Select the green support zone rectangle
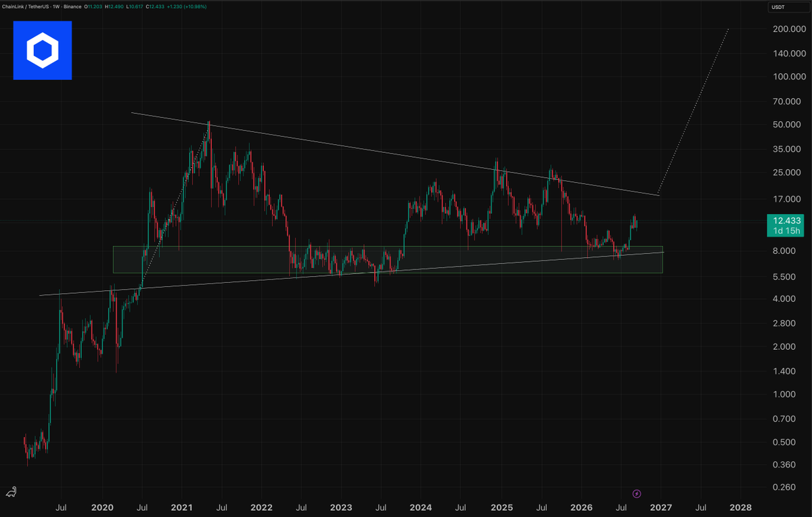Image resolution: width=812 pixels, height=517 pixels. click(x=387, y=260)
